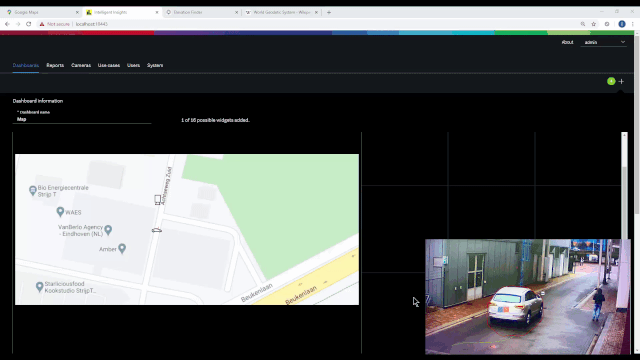Select the Amber map pin

click(122, 249)
